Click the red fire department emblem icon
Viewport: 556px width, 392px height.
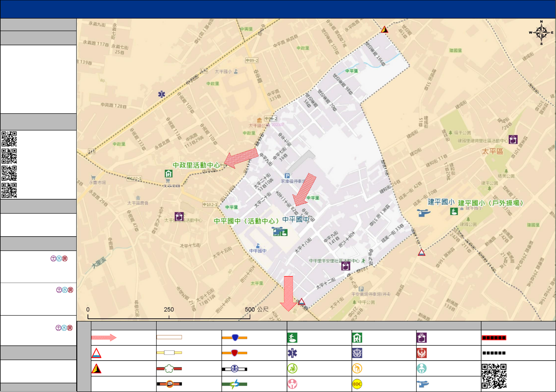click(422, 353)
